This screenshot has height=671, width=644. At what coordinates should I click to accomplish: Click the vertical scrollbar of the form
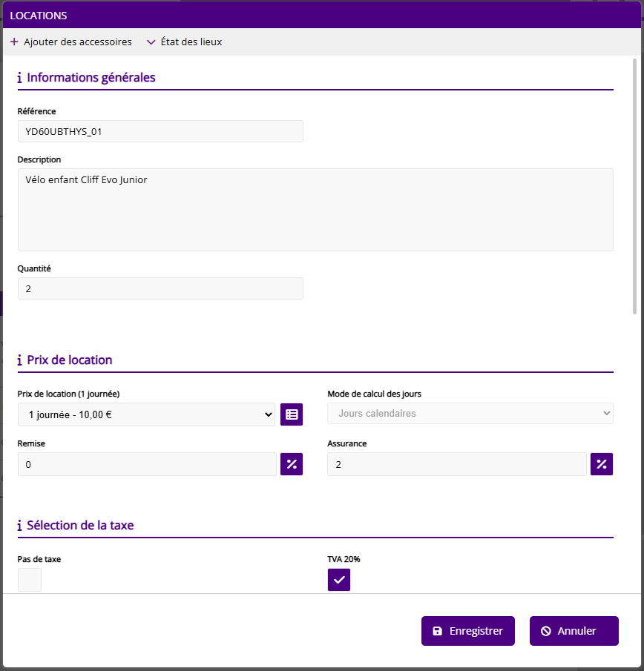click(x=634, y=185)
